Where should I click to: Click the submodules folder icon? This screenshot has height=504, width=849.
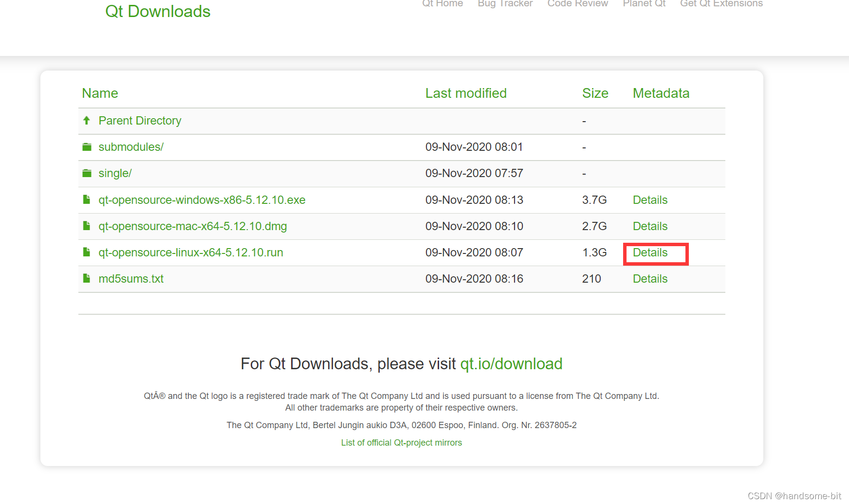point(87,146)
